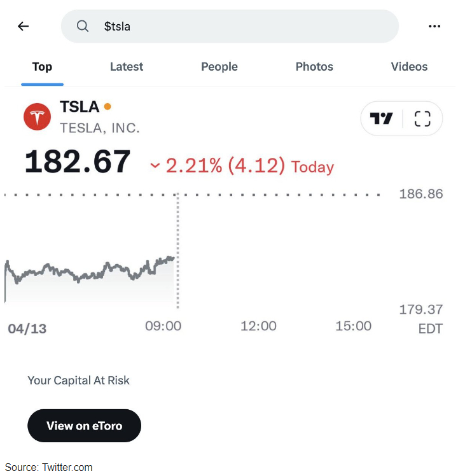Viewport: 465px width, 476px height.
Task: Click the vertical dotted time marker on chart
Action: 178,251
